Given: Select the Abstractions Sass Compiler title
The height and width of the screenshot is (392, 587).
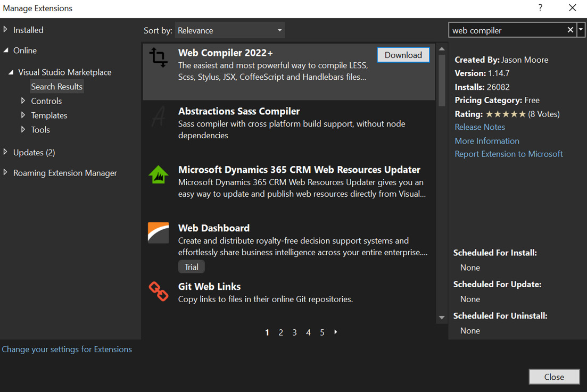Looking at the screenshot, I should click(x=239, y=112).
